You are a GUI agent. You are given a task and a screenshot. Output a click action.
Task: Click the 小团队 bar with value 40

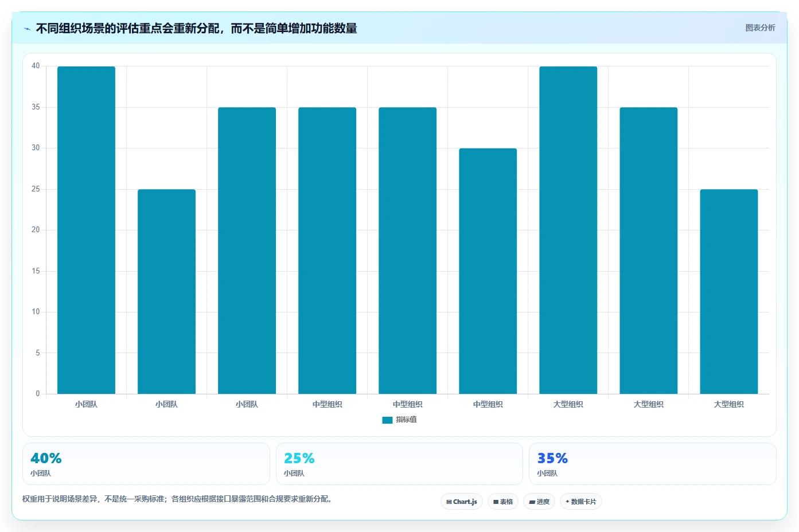[x=86, y=230]
